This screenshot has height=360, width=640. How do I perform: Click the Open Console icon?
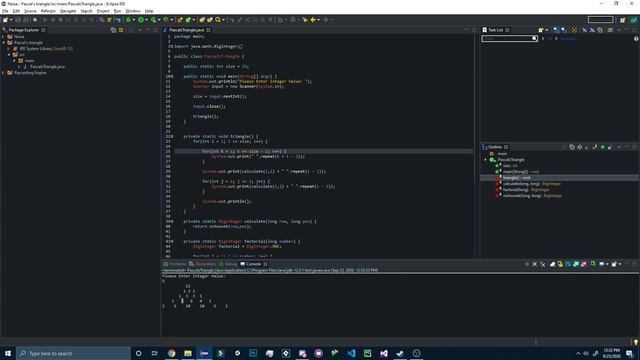point(614,264)
